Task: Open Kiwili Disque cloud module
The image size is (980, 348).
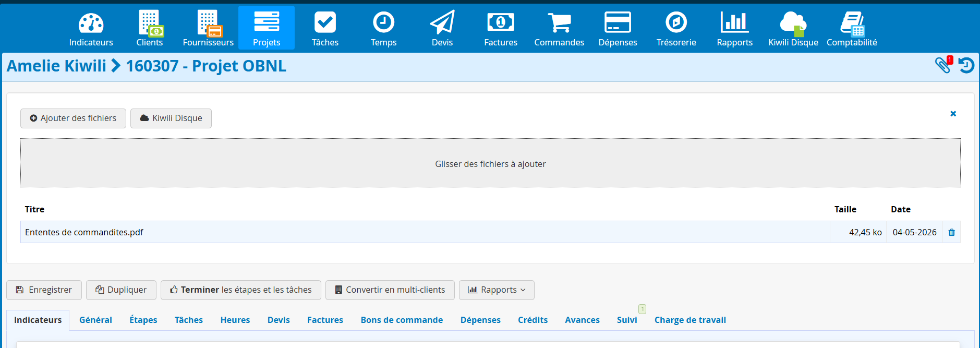Action: 793,28
